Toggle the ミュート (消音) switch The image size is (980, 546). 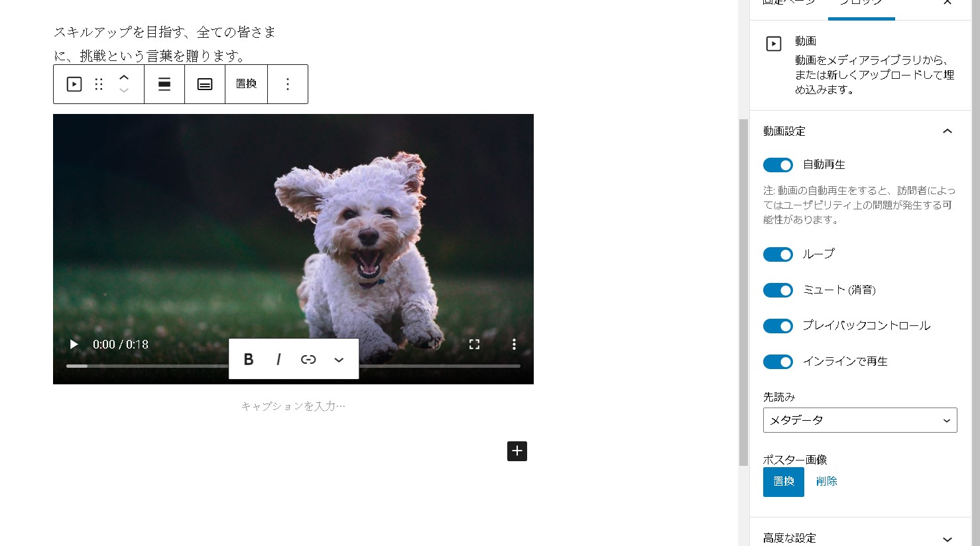pos(778,290)
